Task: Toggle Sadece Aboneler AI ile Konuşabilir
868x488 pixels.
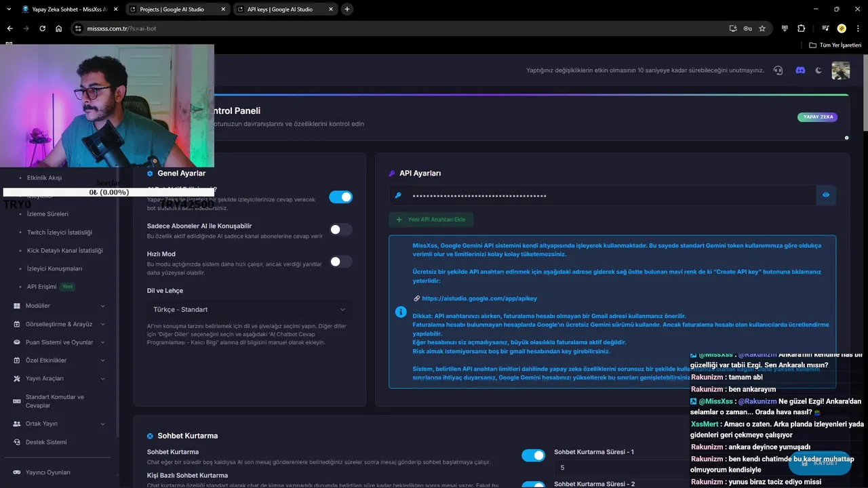Action: (x=341, y=230)
